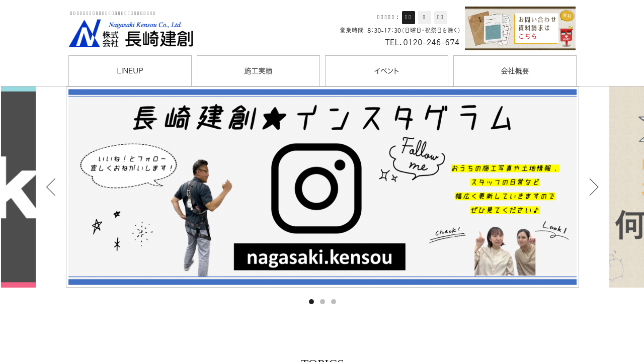
Task: Select the third font size button
Action: click(440, 18)
